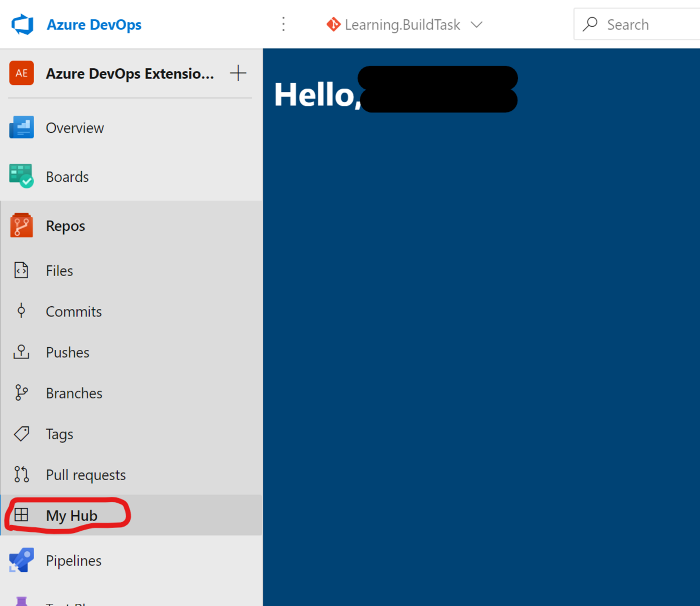Open the vertical ellipsis breadcrumb menu
Viewport: 700px width, 606px height.
[x=283, y=24]
